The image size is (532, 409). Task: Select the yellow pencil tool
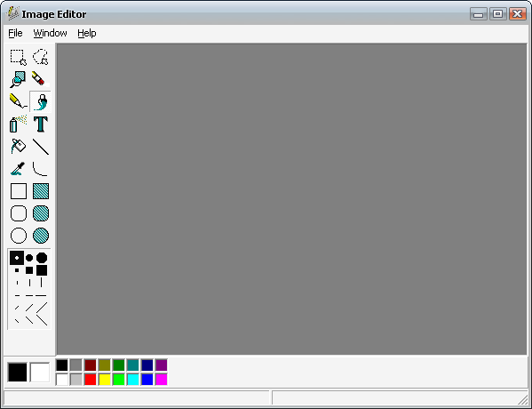pyautogui.click(x=19, y=101)
